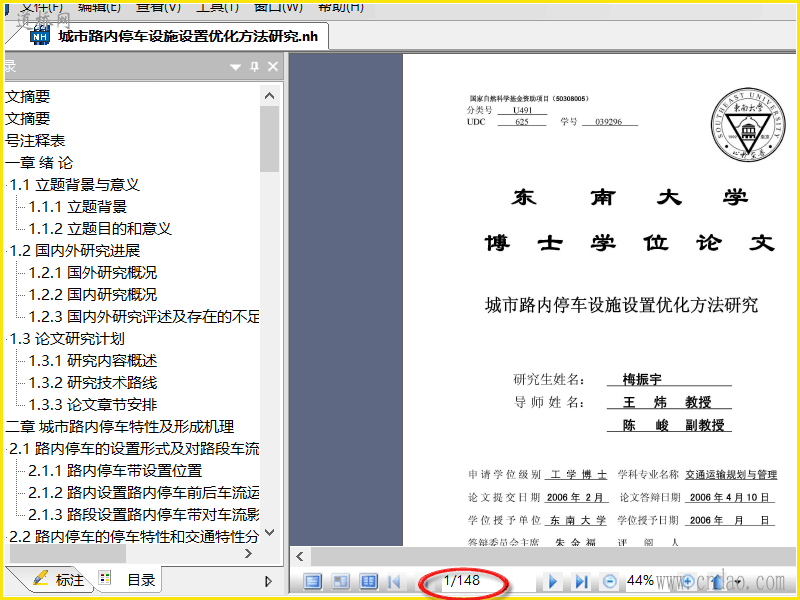Screen dimensions: 800x600
Task: Click the document horizontal scrollbar left arrow
Action: (x=300, y=557)
